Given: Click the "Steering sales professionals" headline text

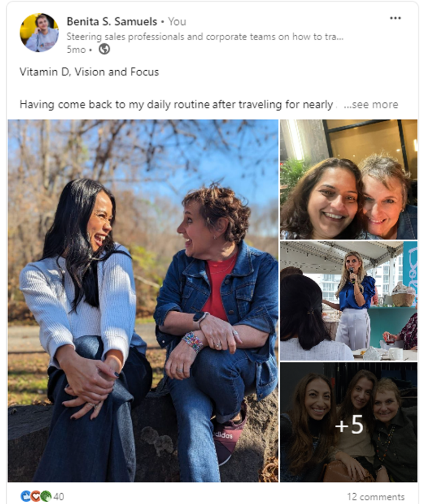Looking at the screenshot, I should point(205,37).
